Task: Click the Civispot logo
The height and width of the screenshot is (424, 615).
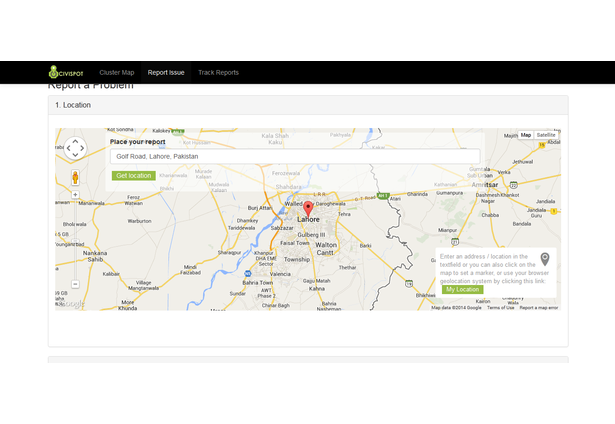Action: [66, 72]
